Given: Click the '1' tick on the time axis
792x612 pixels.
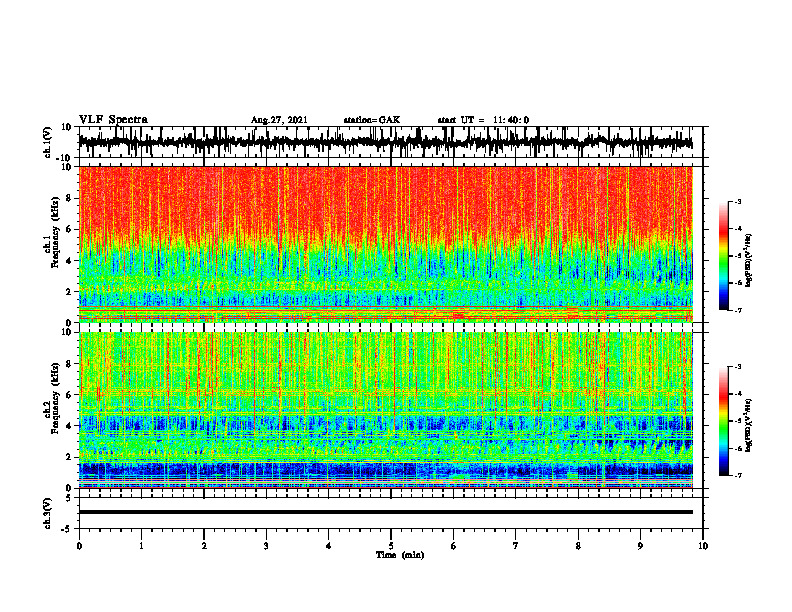Looking at the screenshot, I should click(x=141, y=546).
